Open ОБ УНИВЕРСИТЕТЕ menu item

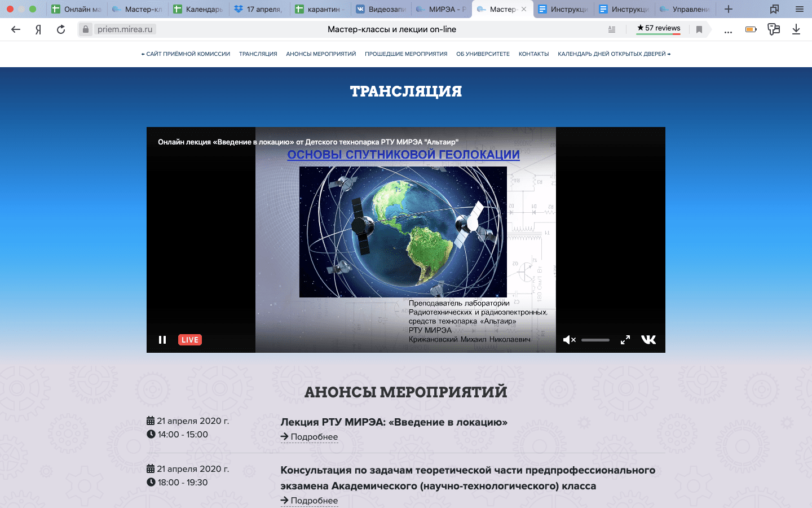click(x=483, y=54)
